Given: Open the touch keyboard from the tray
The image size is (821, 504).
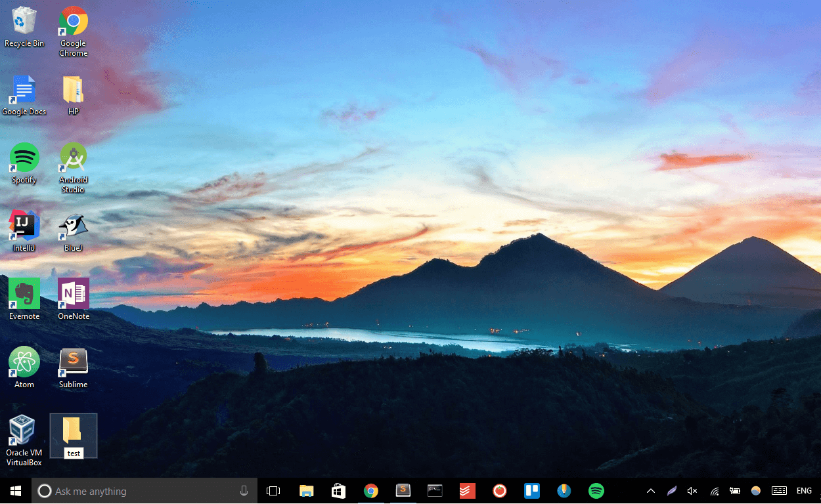Looking at the screenshot, I should 779,490.
